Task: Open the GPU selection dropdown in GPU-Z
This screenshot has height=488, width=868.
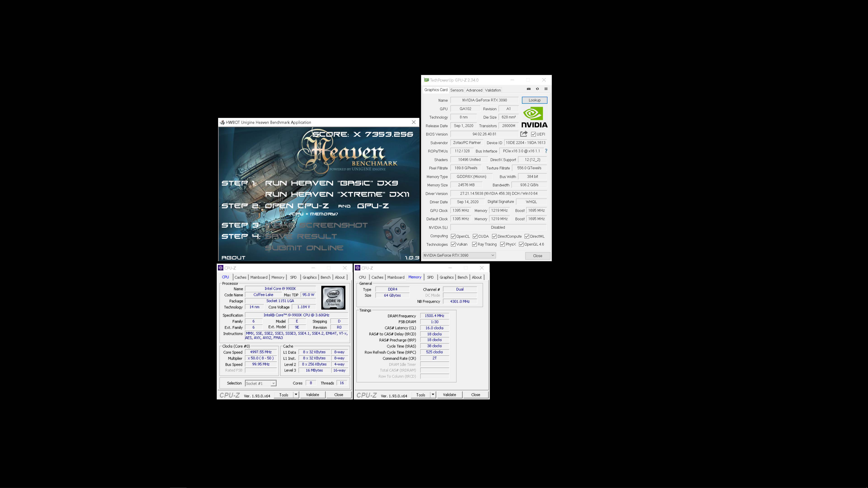Action: coord(459,255)
